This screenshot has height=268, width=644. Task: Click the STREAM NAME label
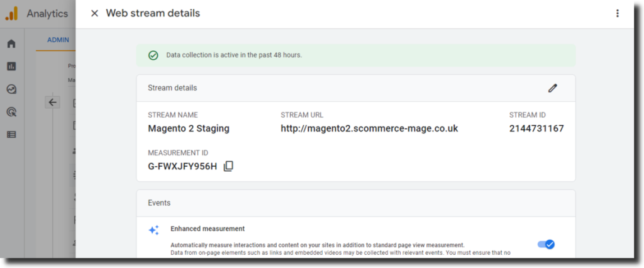pyautogui.click(x=173, y=115)
